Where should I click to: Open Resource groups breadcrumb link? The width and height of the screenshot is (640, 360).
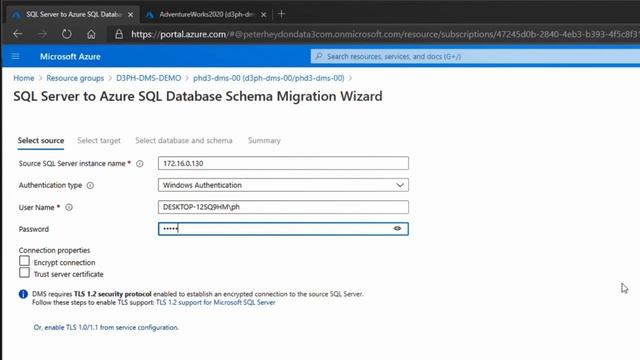click(75, 78)
